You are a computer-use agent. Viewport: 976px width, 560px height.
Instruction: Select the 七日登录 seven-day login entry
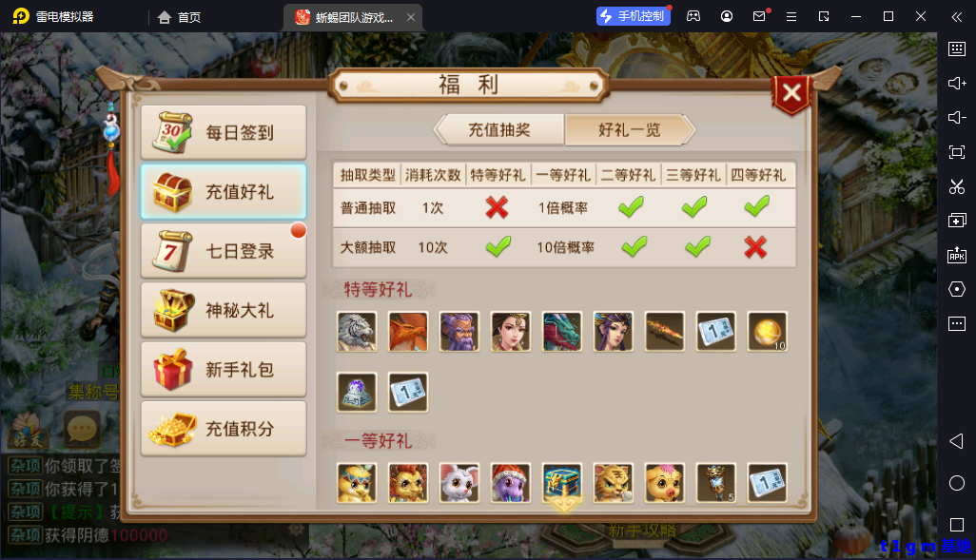[224, 251]
